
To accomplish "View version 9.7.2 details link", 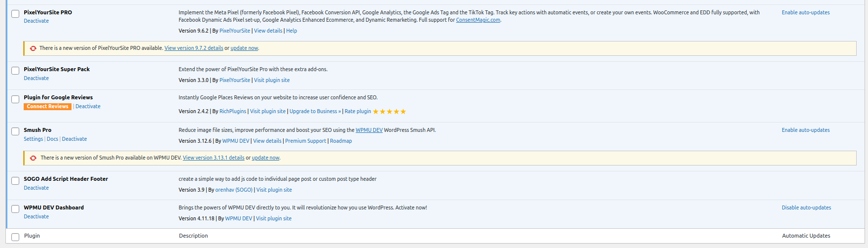I will 194,48.
